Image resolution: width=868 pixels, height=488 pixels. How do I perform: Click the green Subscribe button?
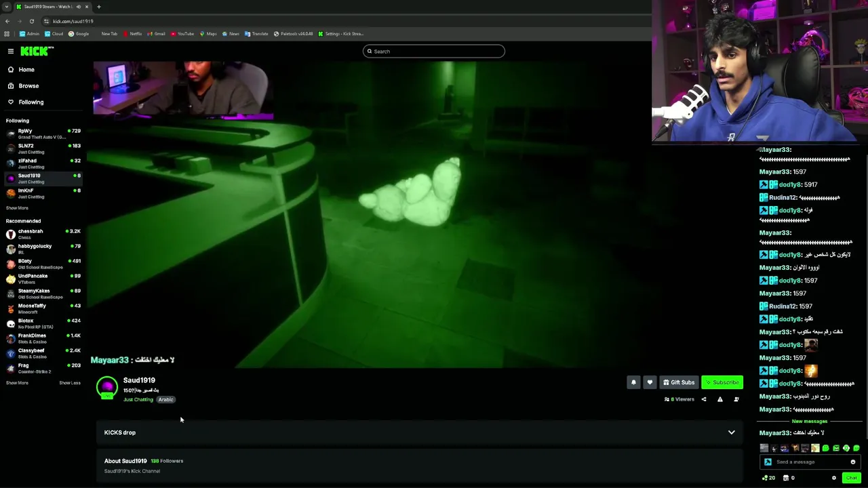click(722, 382)
